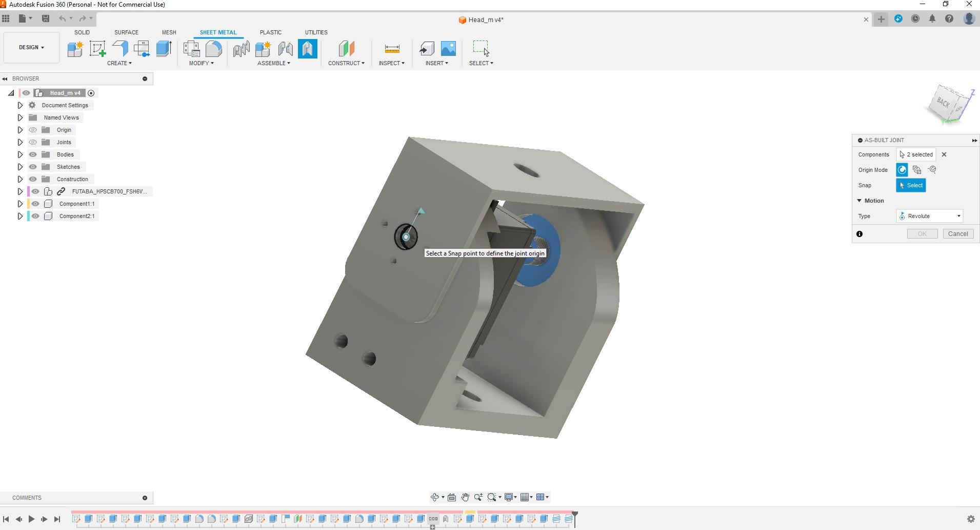Screen dimensions: 980x530
Task: Open the CREATE dropdown menu
Action: click(x=119, y=63)
